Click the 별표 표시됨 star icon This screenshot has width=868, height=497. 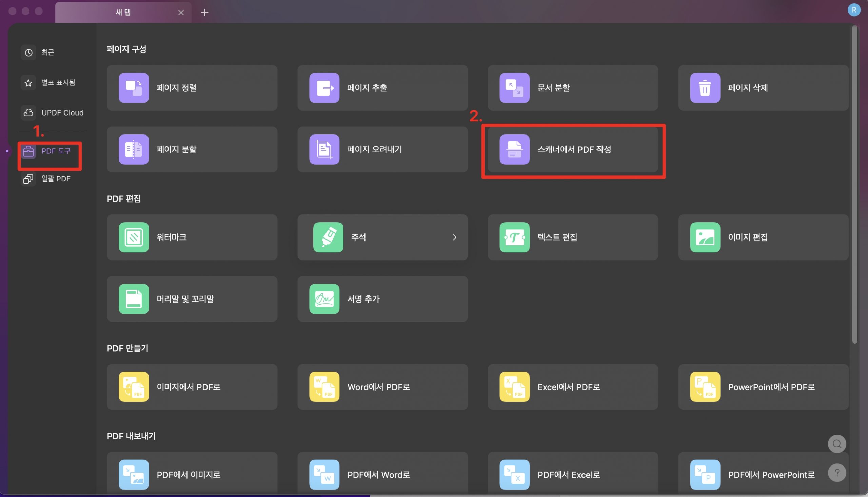(28, 83)
